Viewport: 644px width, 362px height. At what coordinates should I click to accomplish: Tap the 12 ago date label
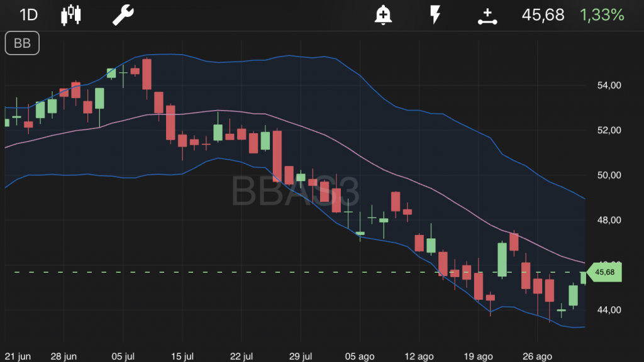click(419, 356)
